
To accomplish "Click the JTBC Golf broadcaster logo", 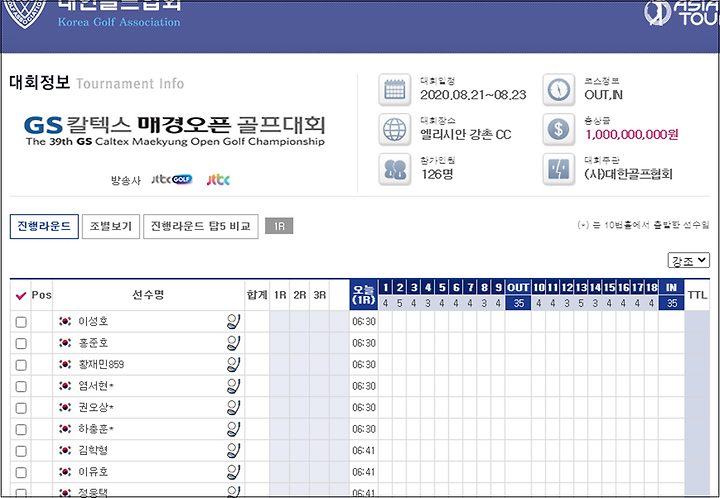I will tap(172, 179).
